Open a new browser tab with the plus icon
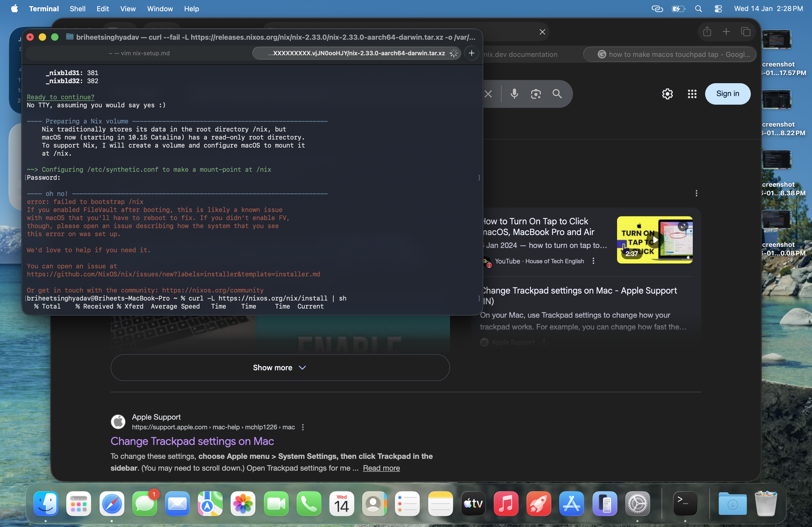 (x=726, y=31)
